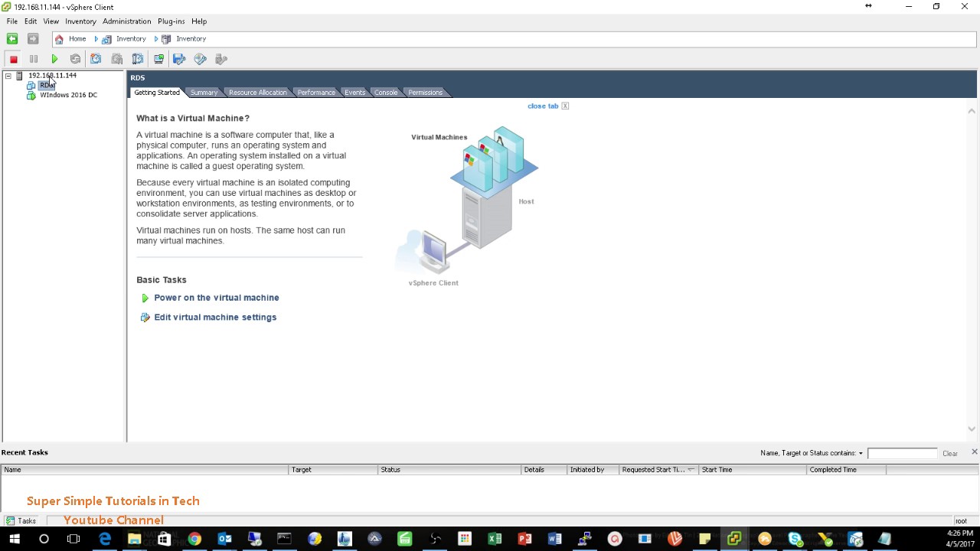Click the Suspend (pause) toolbar button
The image size is (980, 551).
[34, 59]
